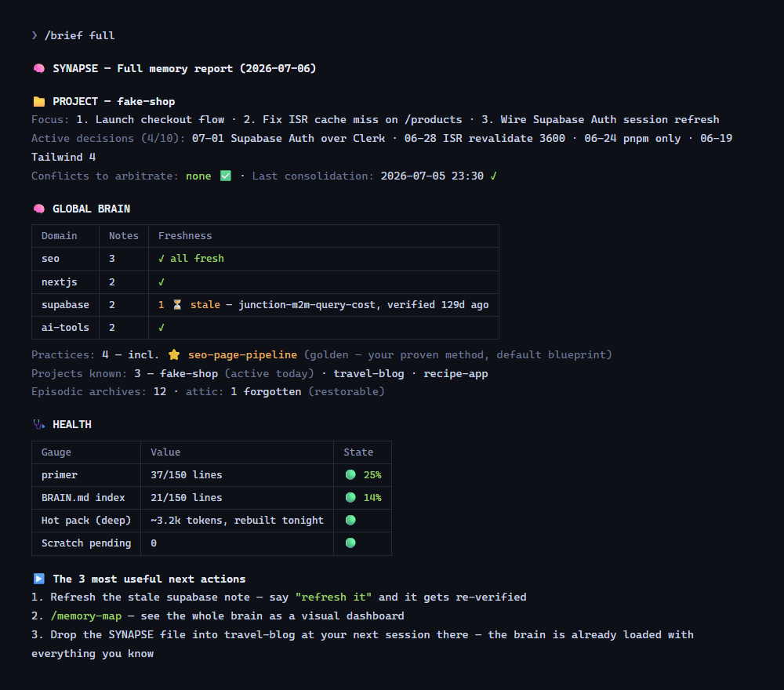Click the green "none" conflicts value
Screen dimensions: 784x690
[x=198, y=176]
